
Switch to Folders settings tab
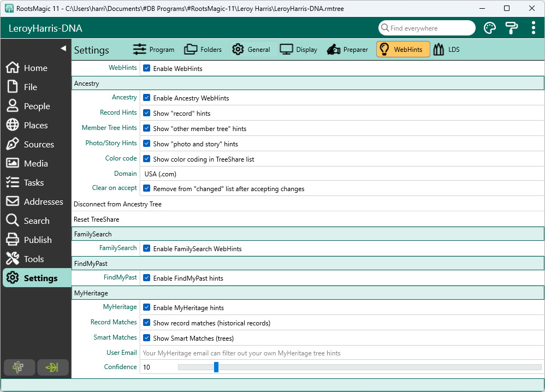(x=203, y=49)
